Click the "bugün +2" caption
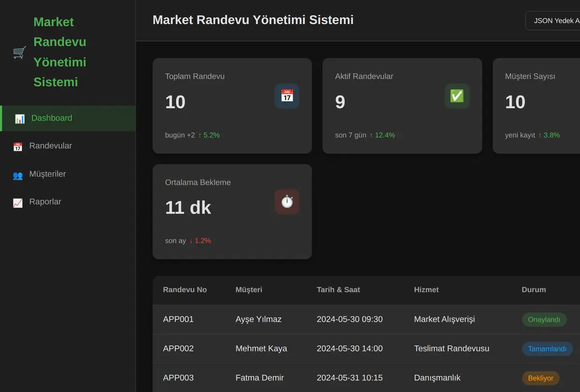 180,135
